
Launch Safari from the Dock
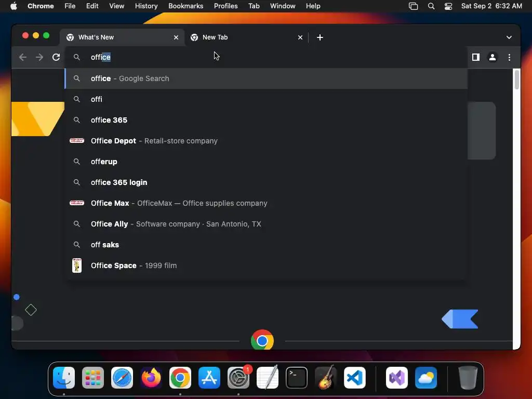pyautogui.click(x=122, y=378)
